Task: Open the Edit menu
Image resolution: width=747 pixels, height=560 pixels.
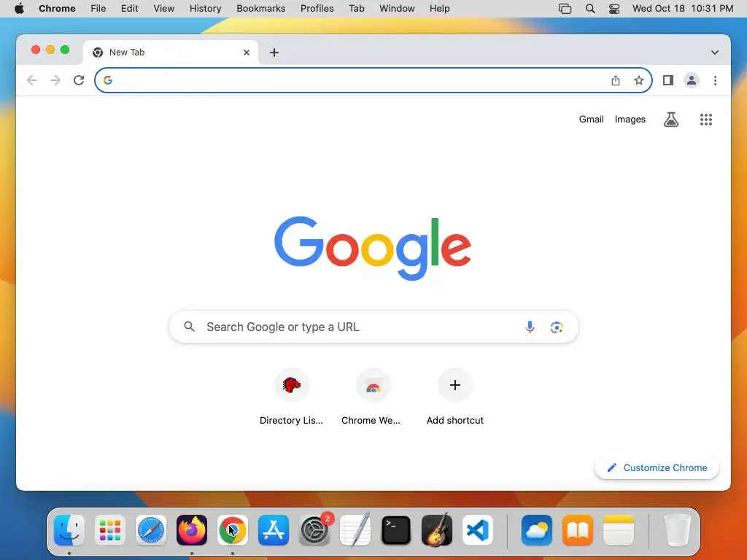Action: pos(129,9)
